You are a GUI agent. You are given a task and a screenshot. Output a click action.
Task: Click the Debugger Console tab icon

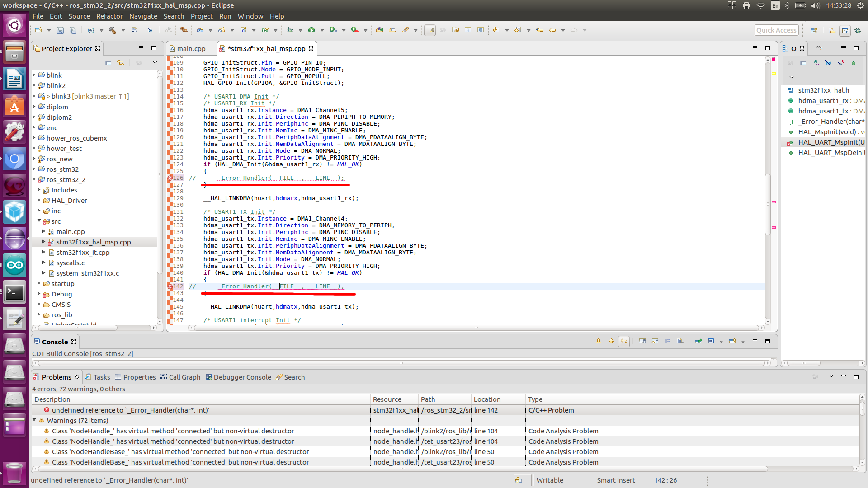tap(209, 376)
